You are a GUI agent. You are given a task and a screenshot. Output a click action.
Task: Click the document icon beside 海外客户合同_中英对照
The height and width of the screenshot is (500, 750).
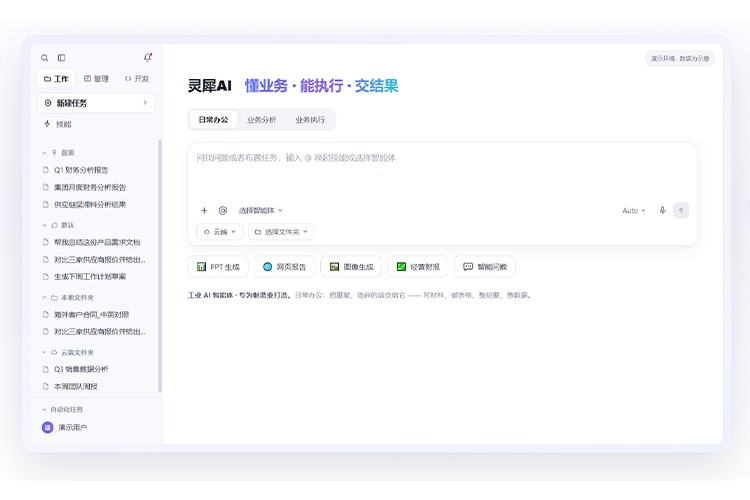point(46,314)
